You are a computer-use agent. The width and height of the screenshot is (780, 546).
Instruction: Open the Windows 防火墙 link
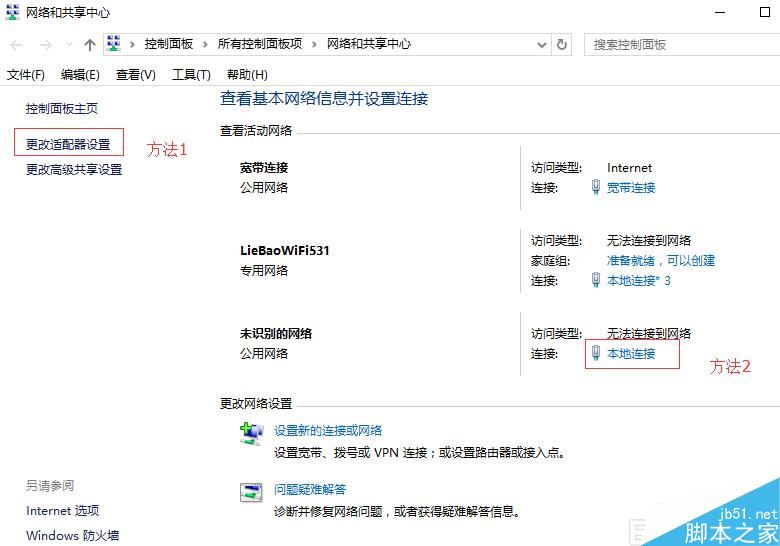[72, 536]
